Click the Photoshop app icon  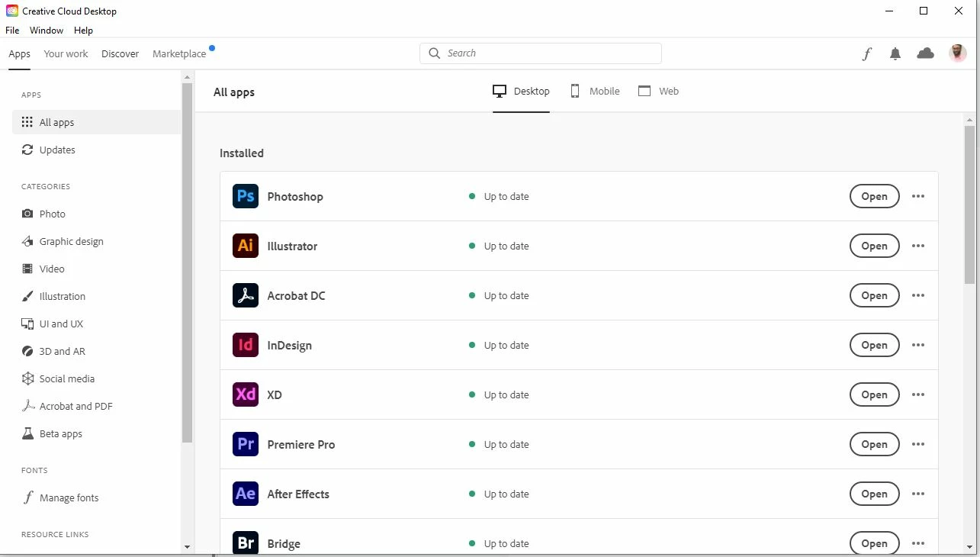click(246, 196)
